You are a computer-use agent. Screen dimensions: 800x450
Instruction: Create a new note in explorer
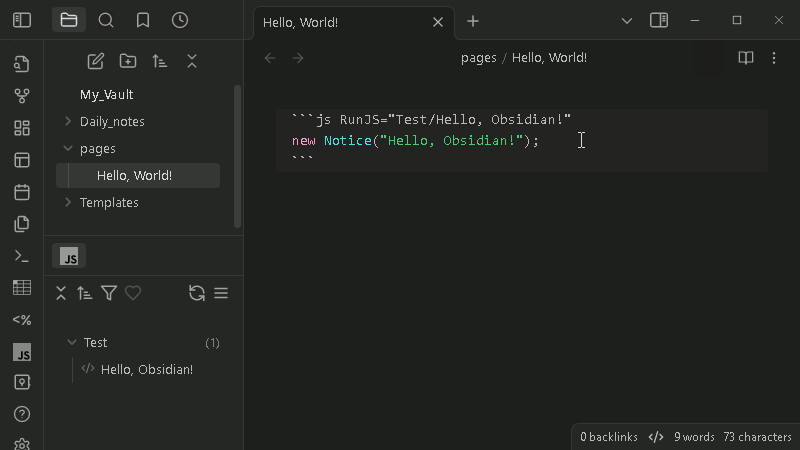point(95,61)
